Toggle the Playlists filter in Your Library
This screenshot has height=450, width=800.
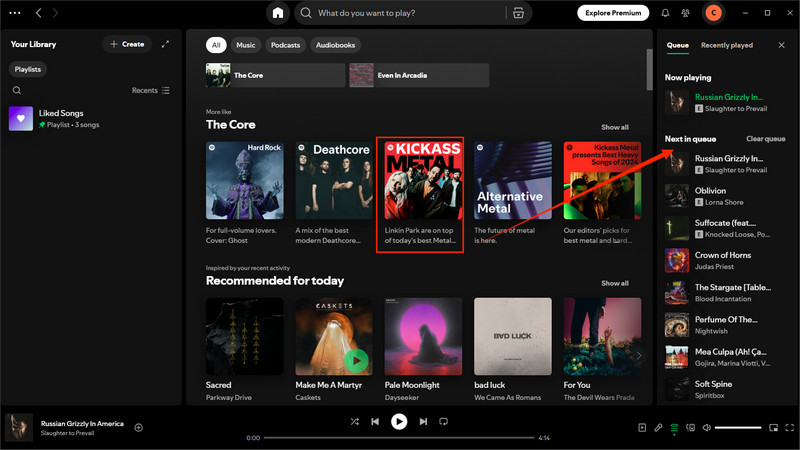point(28,69)
